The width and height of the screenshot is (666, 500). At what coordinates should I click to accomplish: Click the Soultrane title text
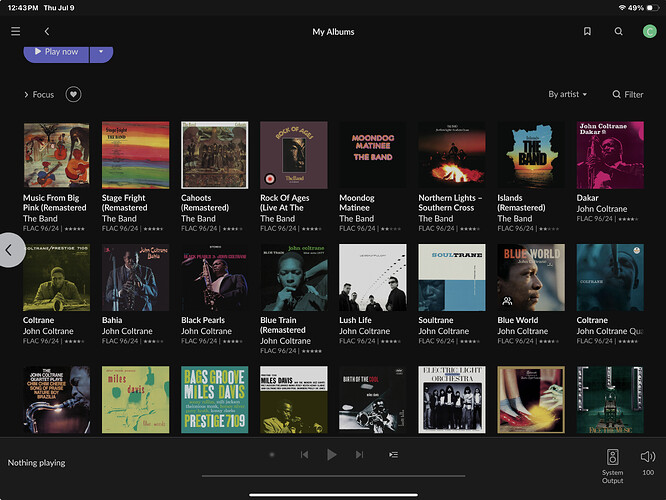(x=436, y=320)
